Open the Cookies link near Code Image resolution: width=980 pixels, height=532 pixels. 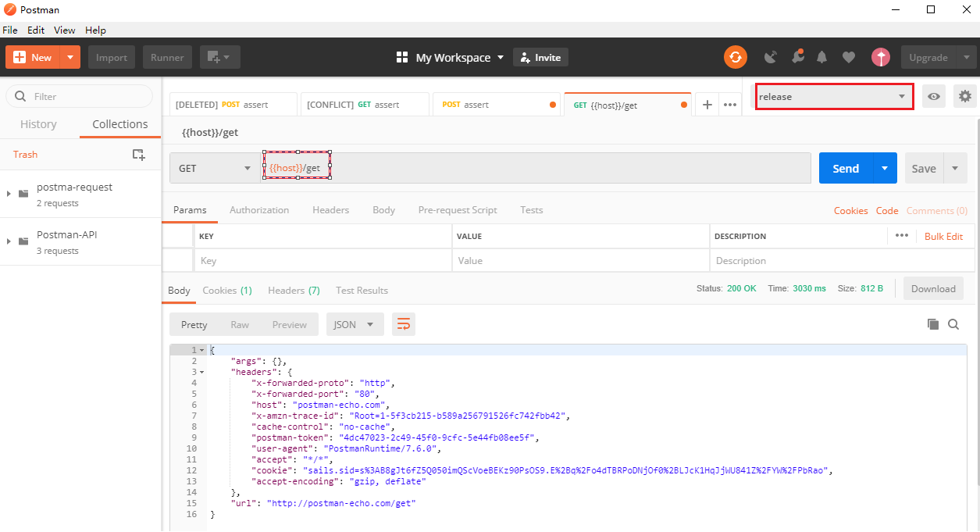[x=850, y=210]
